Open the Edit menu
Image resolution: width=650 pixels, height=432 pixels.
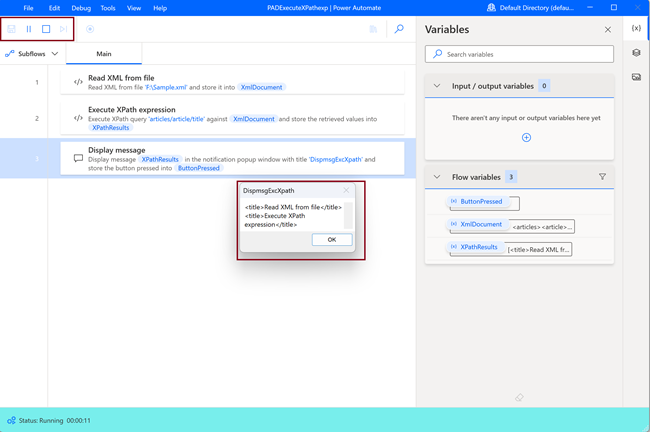(54, 8)
